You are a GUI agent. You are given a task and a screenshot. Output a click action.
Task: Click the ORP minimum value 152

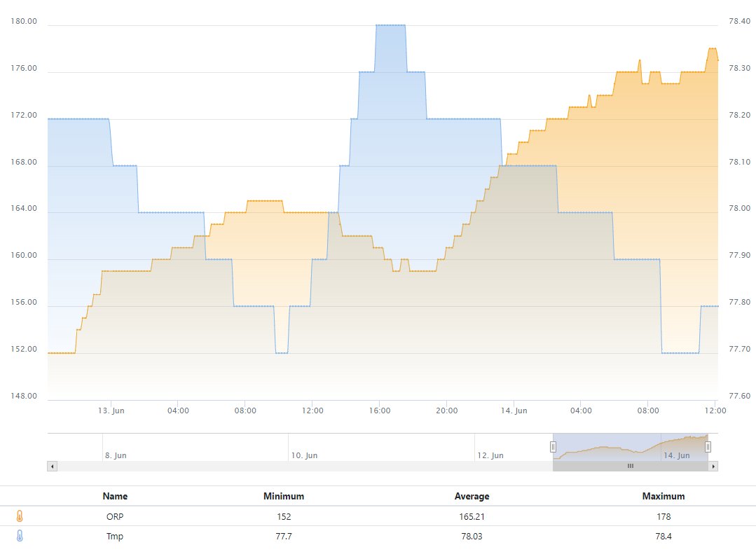pyautogui.click(x=284, y=516)
